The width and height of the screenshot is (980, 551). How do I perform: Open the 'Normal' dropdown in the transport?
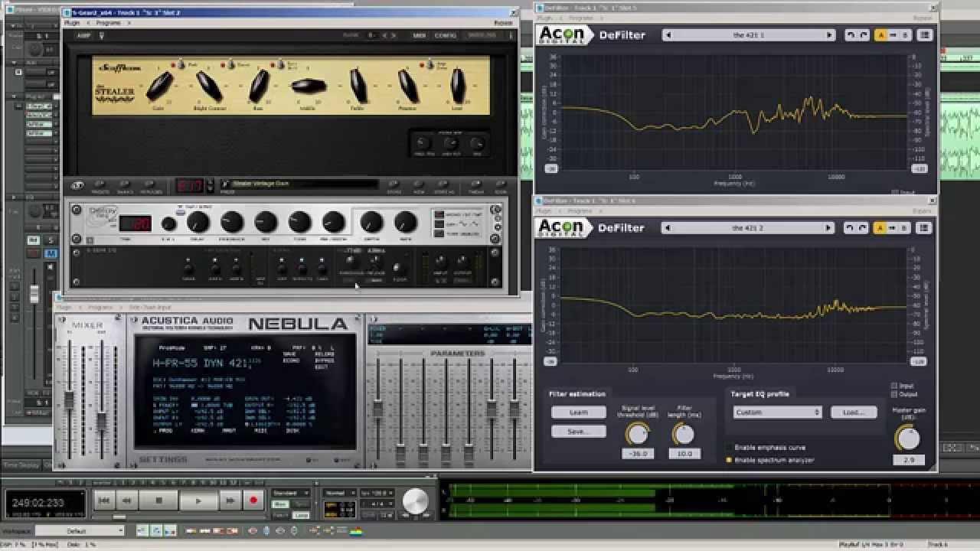(x=339, y=493)
